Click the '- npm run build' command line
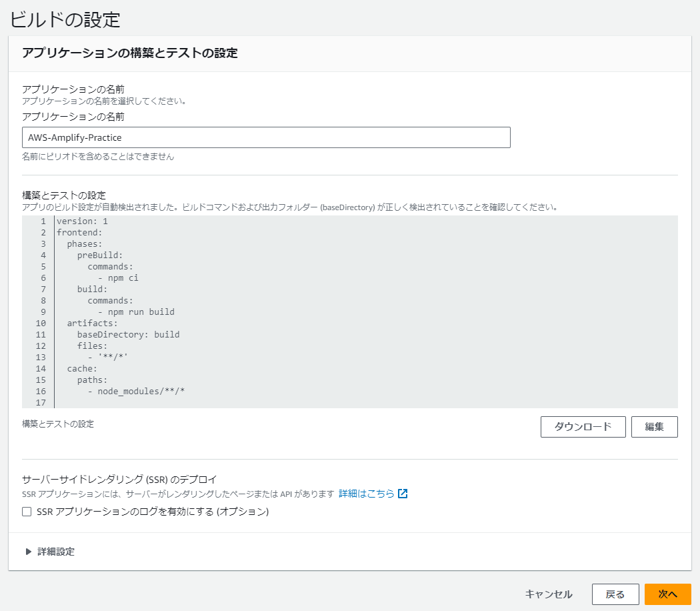Screen dimensions: 700x611 pyautogui.click(x=136, y=312)
